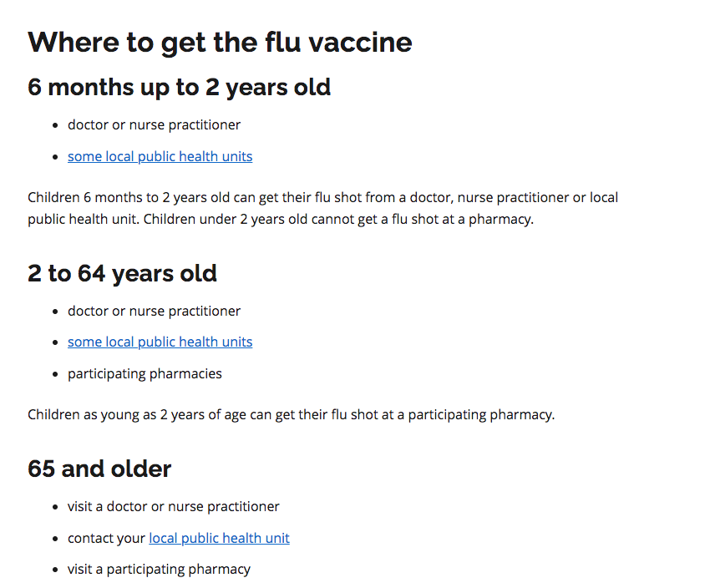Click the '2 to 64 years old' heading
Image resolution: width=705 pixels, height=588 pixels.
coord(122,273)
